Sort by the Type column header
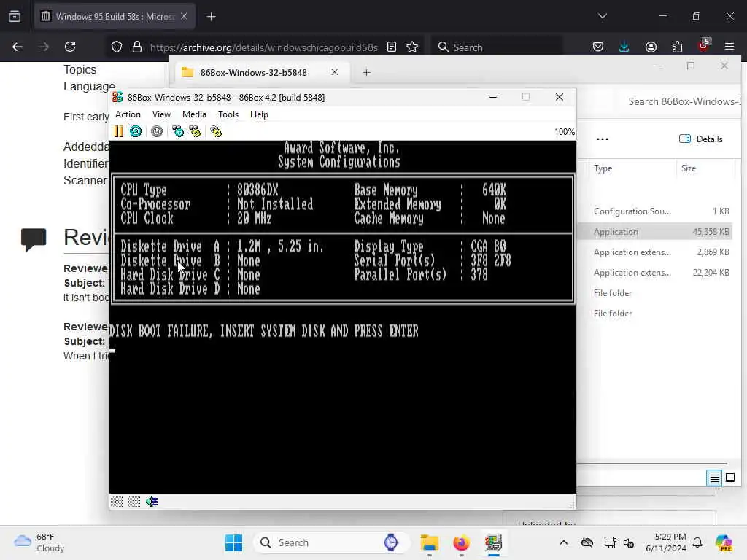 pos(603,168)
